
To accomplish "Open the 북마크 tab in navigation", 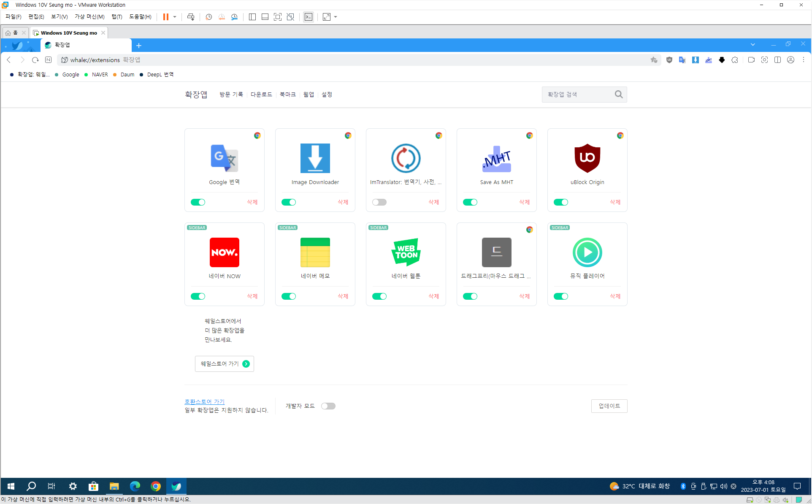I will 287,95.
